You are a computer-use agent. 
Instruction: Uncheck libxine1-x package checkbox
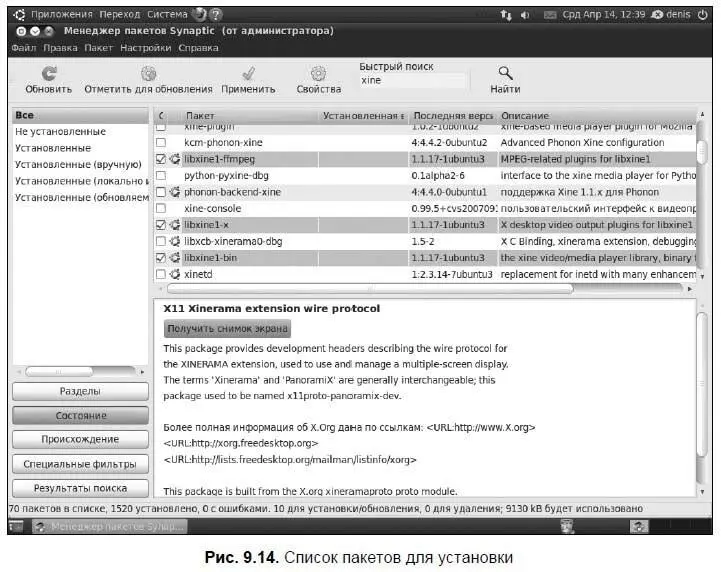(x=161, y=225)
